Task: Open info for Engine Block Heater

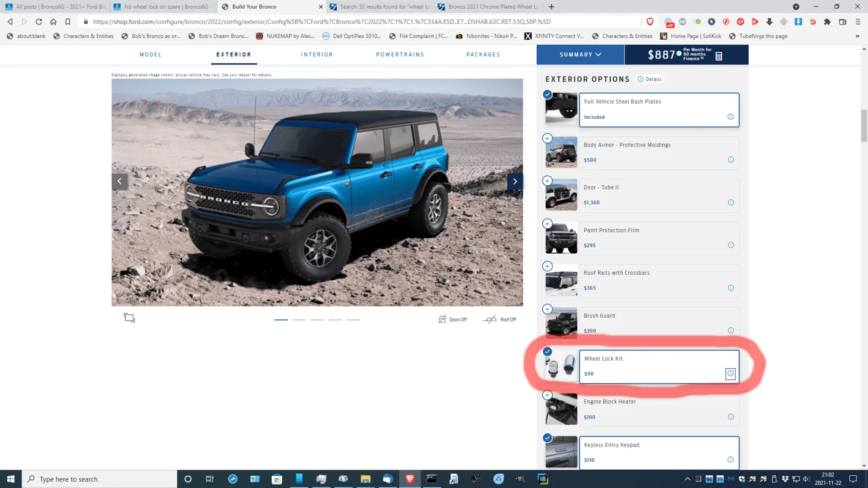Action: 731,417
